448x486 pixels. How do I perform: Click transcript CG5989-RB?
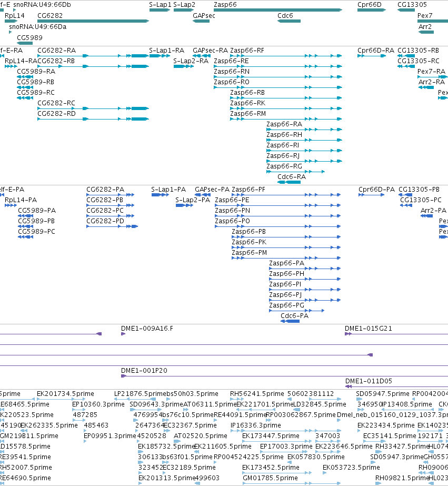tap(25, 87)
